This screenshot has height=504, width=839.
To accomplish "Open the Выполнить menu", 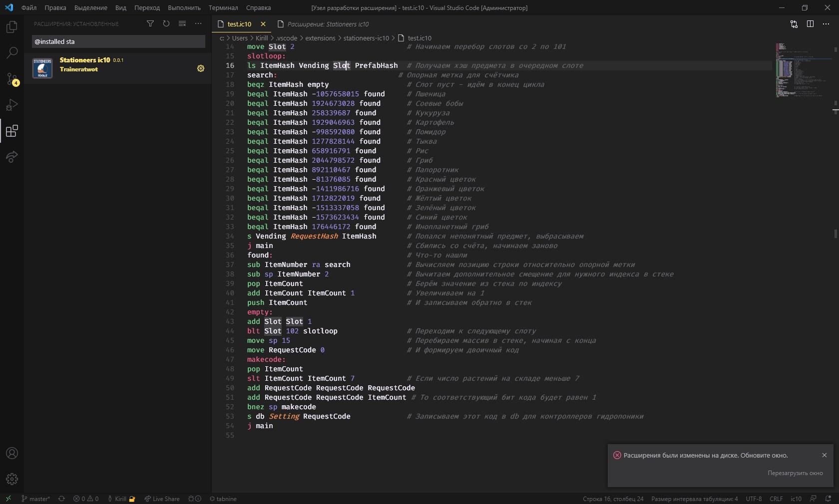I will (184, 7).
